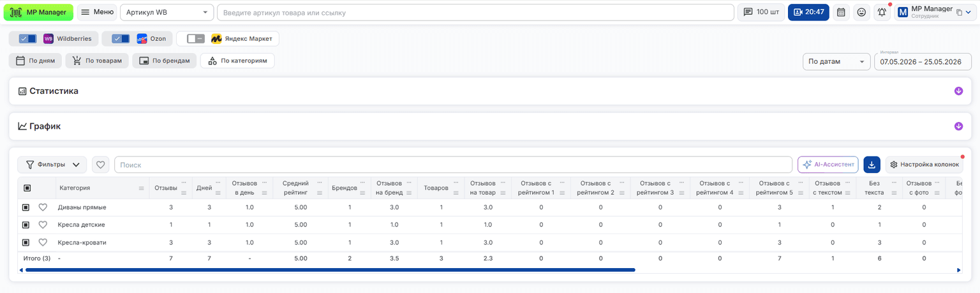Click the heart favorites icon beside Filters
This screenshot has height=293, width=980.
(x=100, y=165)
